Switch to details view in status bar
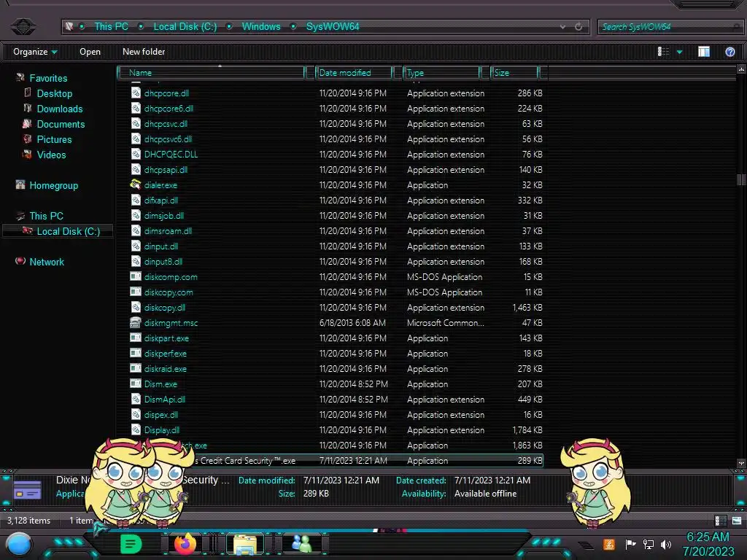 (720, 521)
